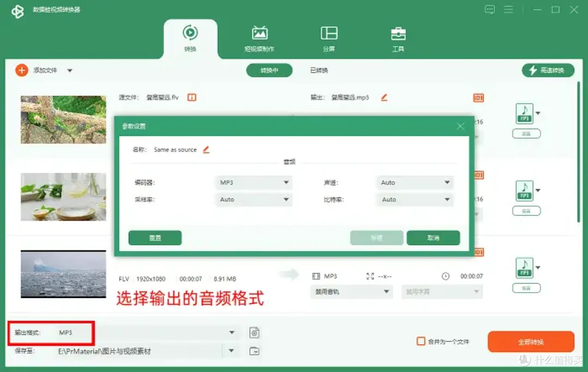This screenshot has height=372, width=588.
Task: Enable 高速转换 high-speed conversion
Action: pyautogui.click(x=548, y=70)
